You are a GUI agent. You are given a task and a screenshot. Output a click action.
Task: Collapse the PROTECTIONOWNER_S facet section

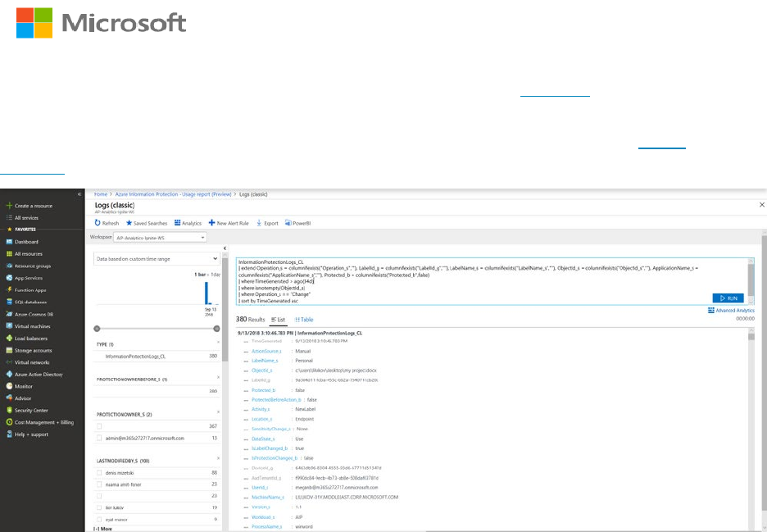(218, 412)
